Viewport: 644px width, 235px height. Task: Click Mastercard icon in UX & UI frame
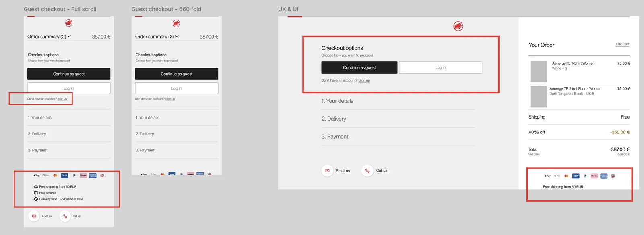click(x=566, y=176)
